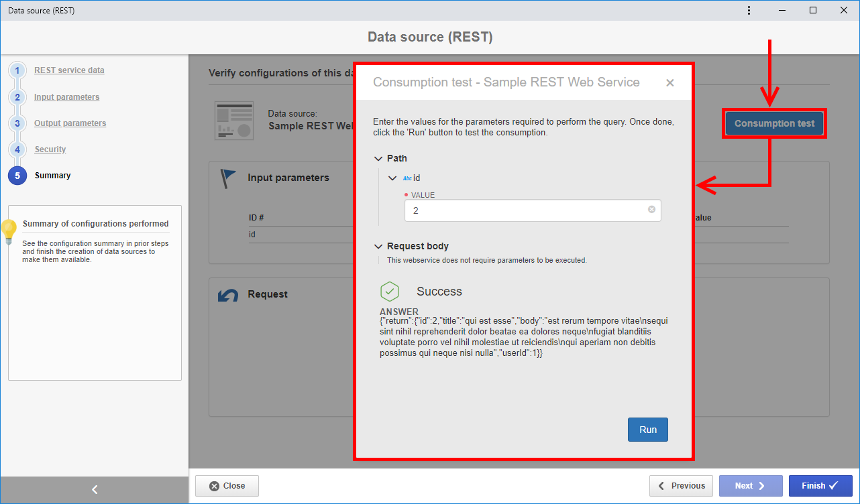Clear the id VALUE field using its clear icon
This screenshot has height=504, width=860.
(x=651, y=210)
